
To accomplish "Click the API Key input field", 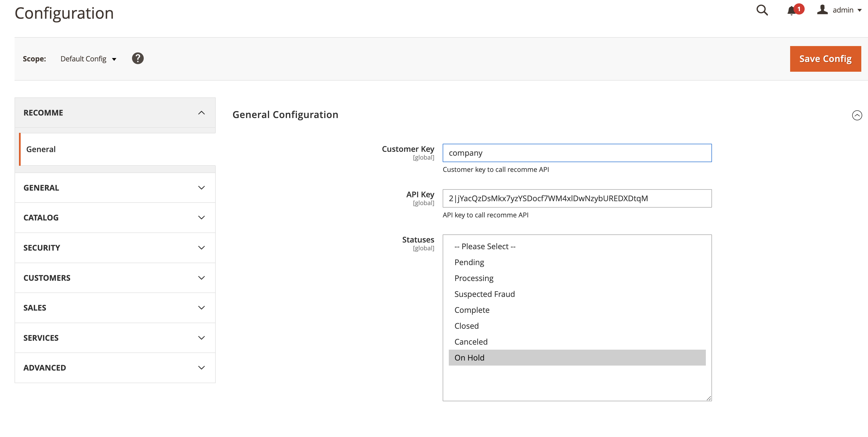I will click(577, 198).
